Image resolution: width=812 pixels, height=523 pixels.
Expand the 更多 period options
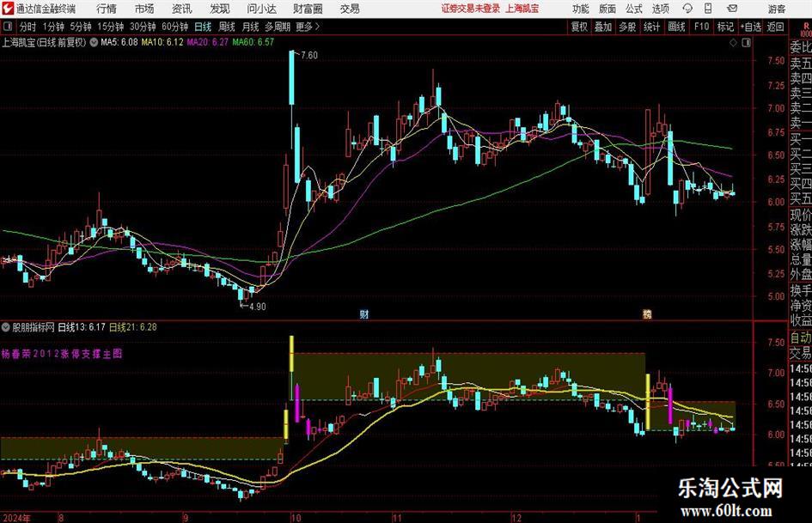pyautogui.click(x=308, y=27)
